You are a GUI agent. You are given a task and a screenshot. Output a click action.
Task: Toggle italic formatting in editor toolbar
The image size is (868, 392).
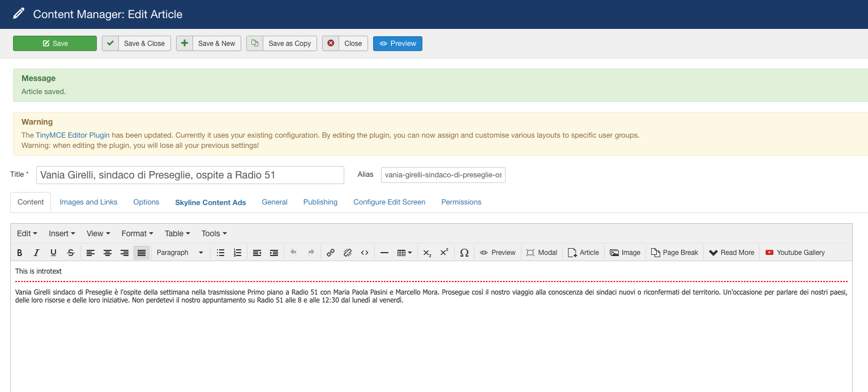point(36,253)
